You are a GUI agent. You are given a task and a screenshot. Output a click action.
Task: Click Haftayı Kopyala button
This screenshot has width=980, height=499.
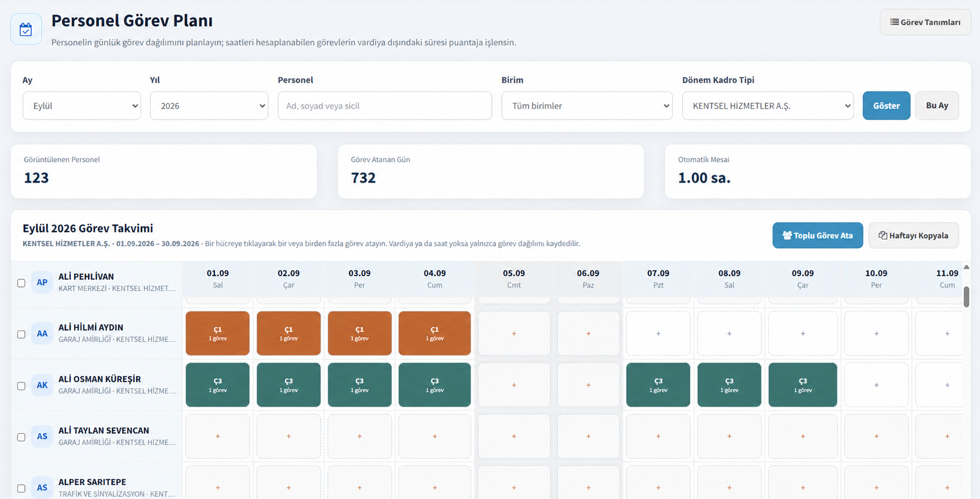tap(914, 235)
